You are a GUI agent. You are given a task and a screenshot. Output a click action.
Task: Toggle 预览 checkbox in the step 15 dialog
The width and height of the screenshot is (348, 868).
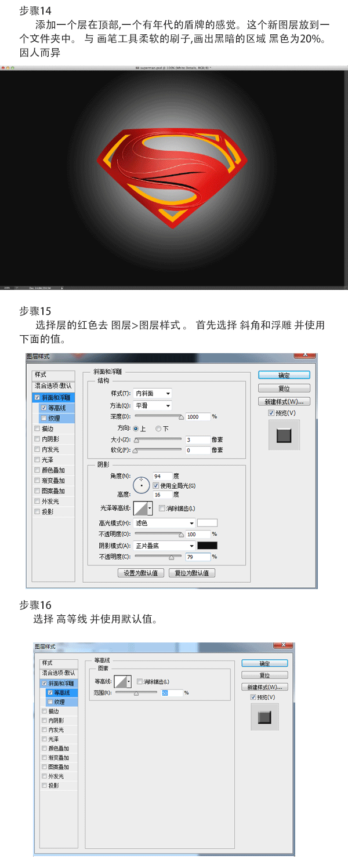[x=271, y=413]
